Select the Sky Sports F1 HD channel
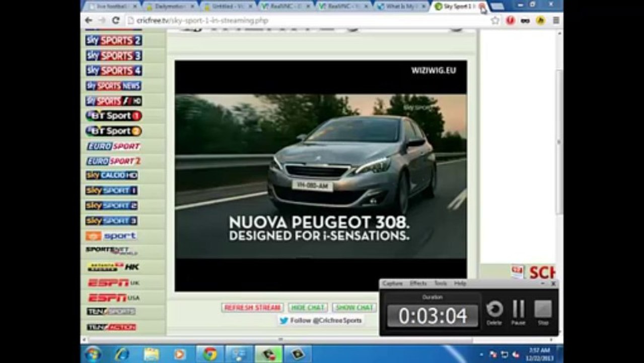Viewport: 644px width, 363px height. click(113, 101)
